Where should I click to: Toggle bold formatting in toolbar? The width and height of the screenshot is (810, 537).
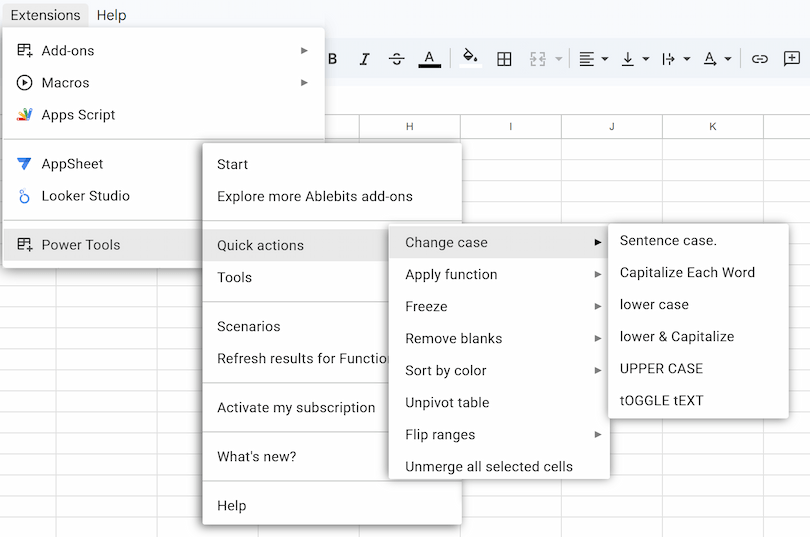(x=333, y=59)
